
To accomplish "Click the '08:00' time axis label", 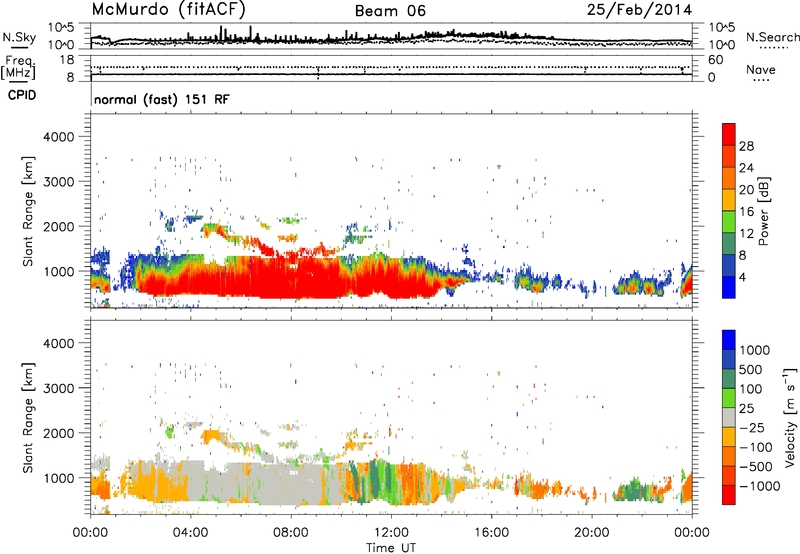I will pyautogui.click(x=291, y=533).
